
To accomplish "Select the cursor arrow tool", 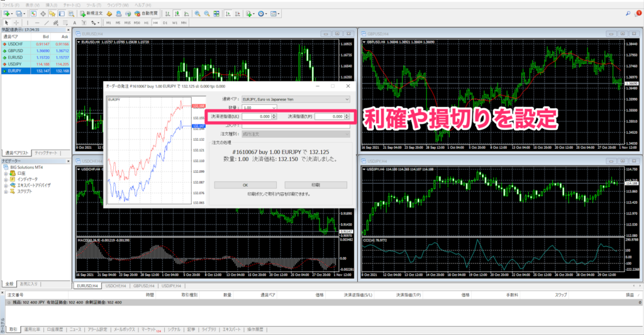I will click(6, 23).
